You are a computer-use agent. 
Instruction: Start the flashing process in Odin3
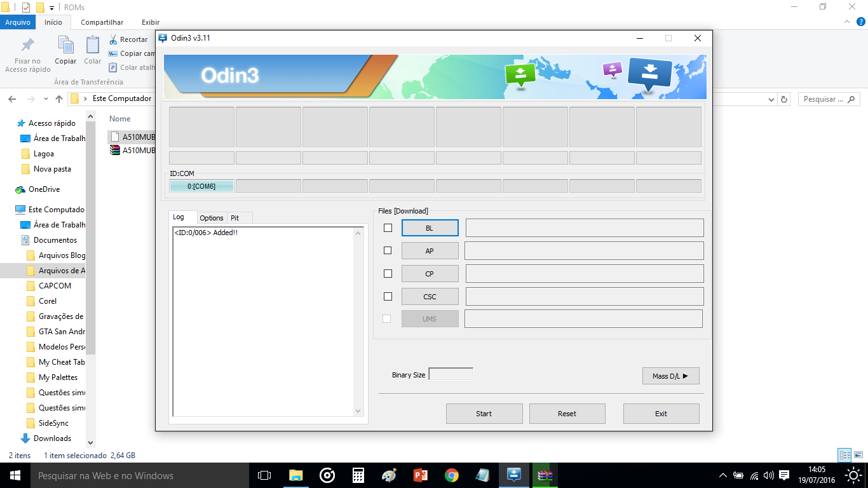tap(484, 414)
